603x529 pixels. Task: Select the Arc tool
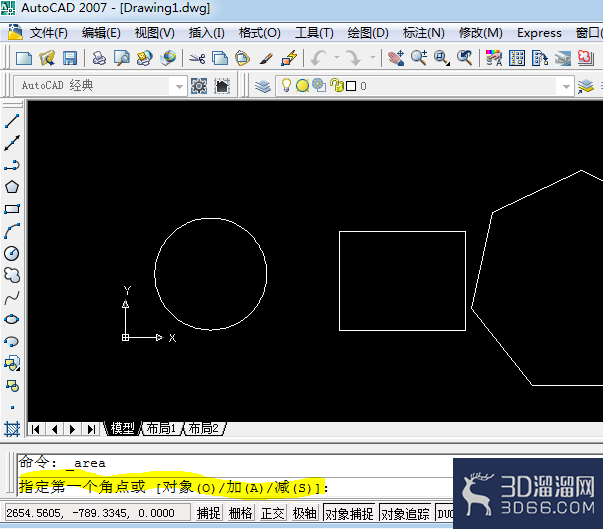click(12, 231)
